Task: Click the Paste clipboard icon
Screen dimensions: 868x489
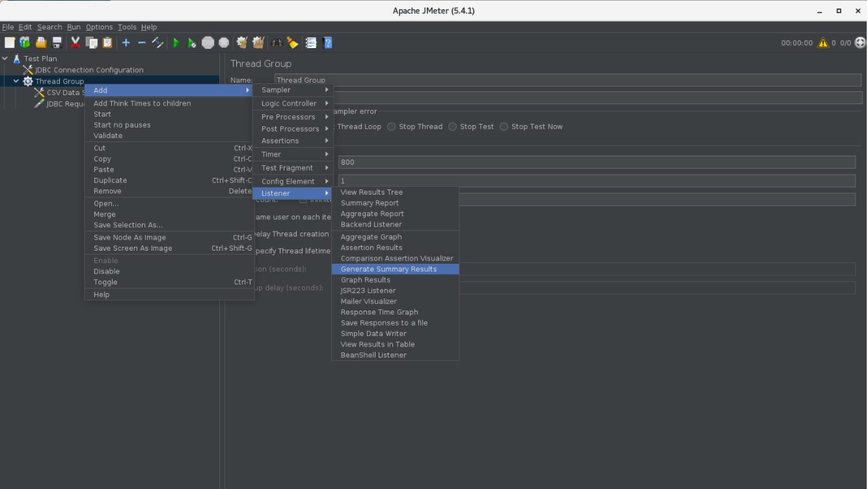Action: 107,42
